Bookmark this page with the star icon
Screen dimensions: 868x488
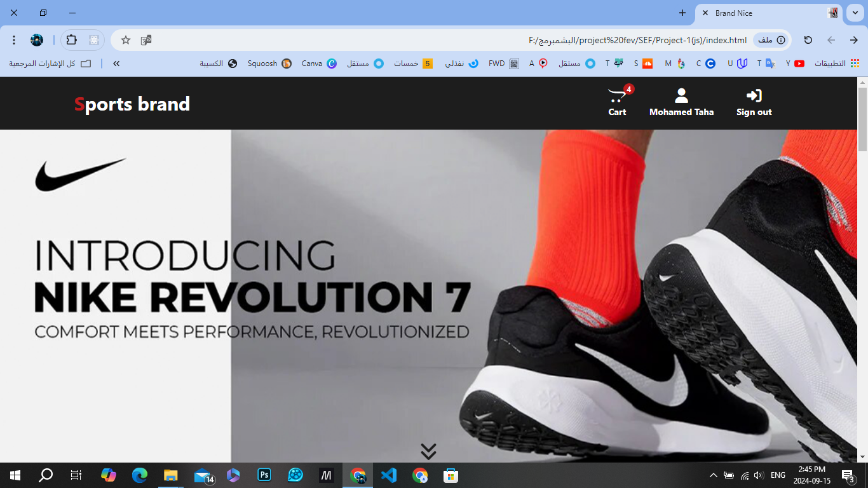tap(126, 40)
